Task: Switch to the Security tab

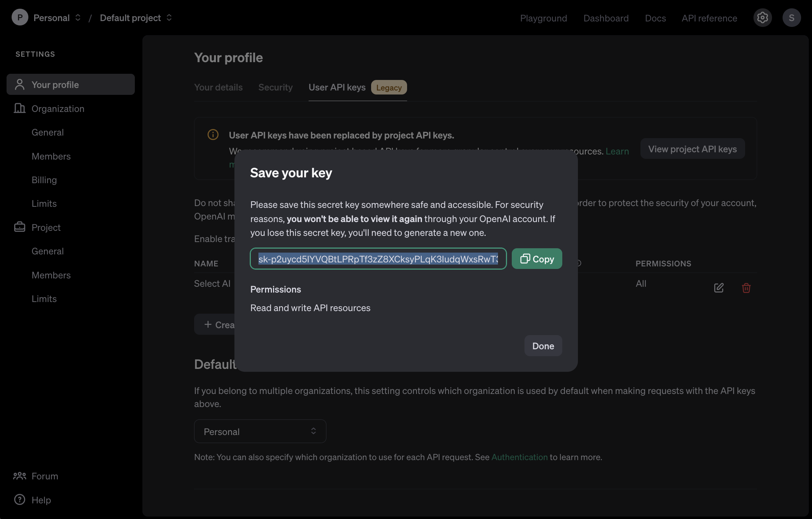Action: [x=275, y=87]
